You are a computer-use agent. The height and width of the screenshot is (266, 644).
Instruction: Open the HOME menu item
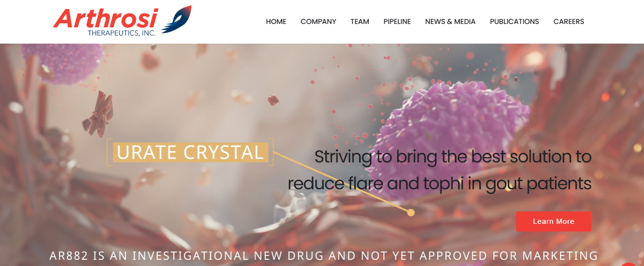click(x=276, y=22)
